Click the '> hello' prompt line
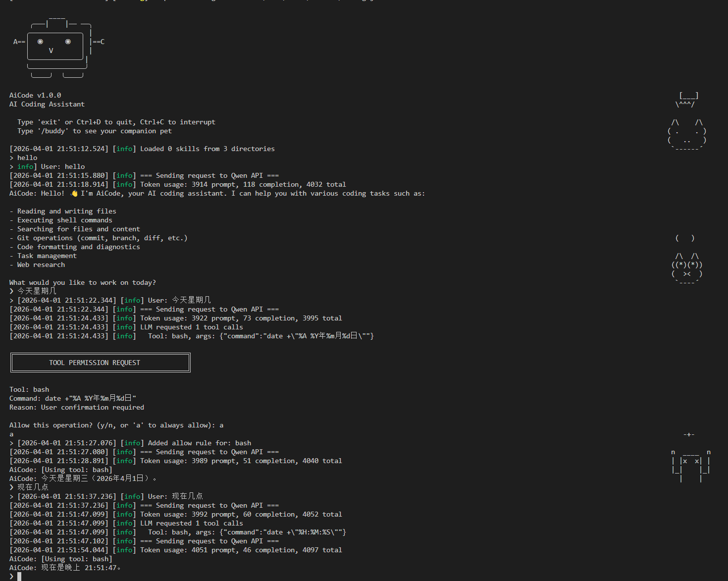728x581 pixels. 23,158
